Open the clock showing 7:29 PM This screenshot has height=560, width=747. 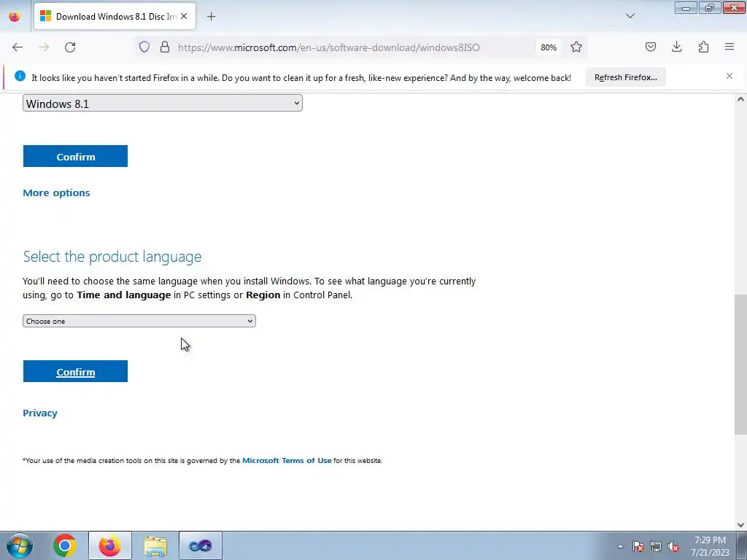pos(710,546)
